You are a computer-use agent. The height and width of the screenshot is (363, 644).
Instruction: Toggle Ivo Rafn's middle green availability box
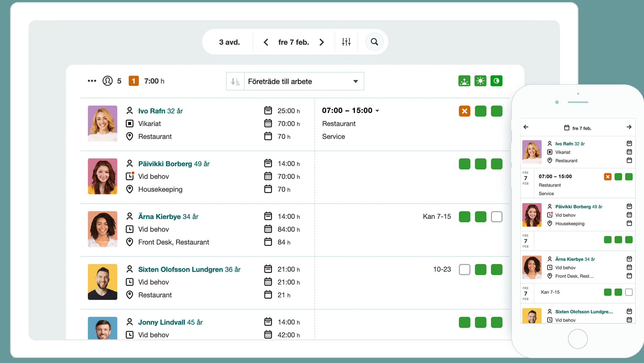480,111
